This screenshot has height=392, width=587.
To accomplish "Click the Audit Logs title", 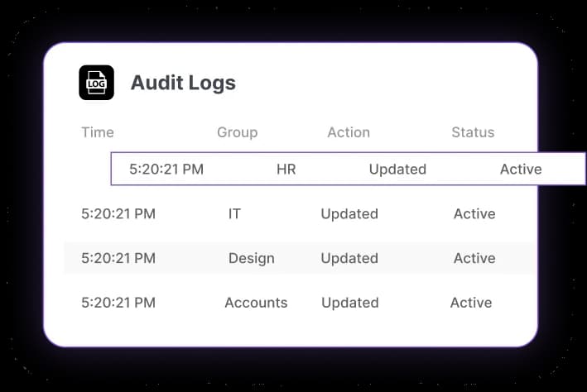I will click(183, 83).
